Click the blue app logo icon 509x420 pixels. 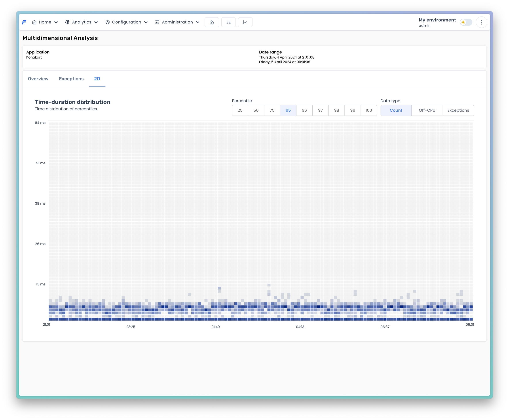(x=24, y=22)
